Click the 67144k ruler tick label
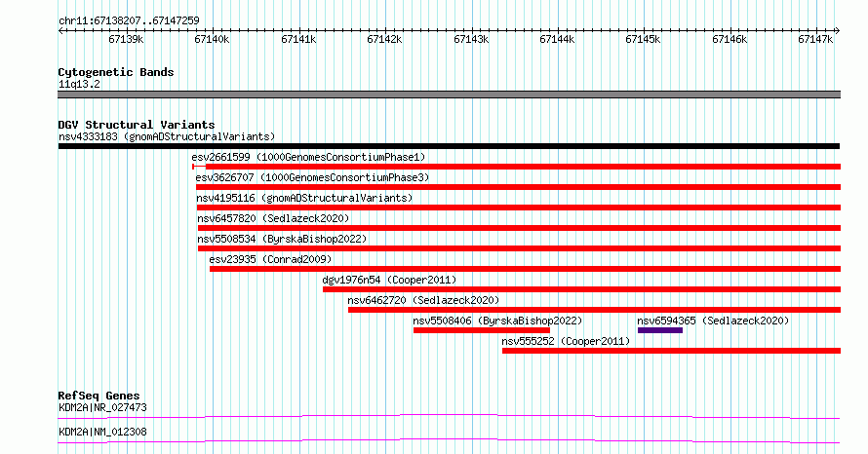Viewport: 868px width, 454px height. click(557, 40)
